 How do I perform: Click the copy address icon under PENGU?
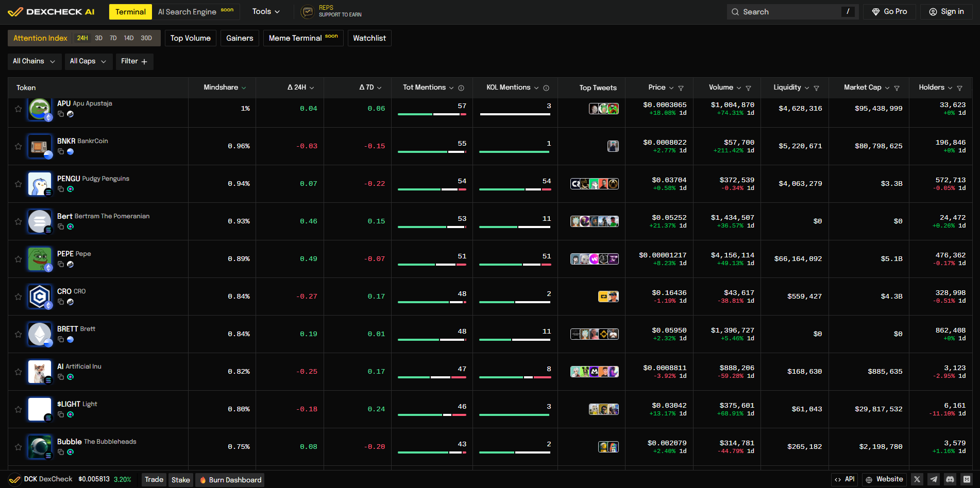pos(61,189)
